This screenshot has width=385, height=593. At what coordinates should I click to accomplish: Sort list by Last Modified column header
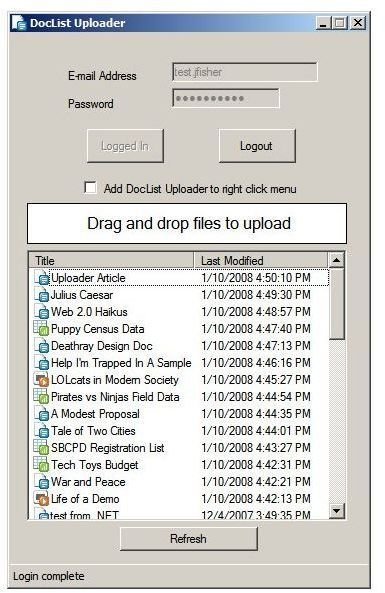[261, 260]
